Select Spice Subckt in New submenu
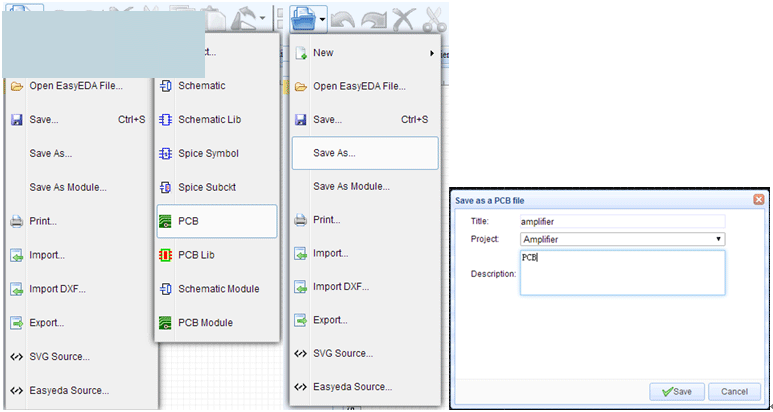Screen dimensions: 773x412 point(217,187)
